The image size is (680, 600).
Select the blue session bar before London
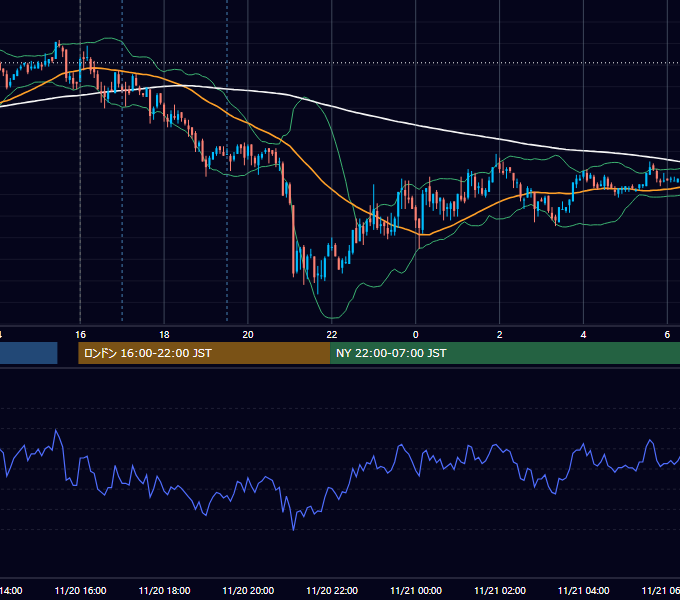tap(29, 353)
